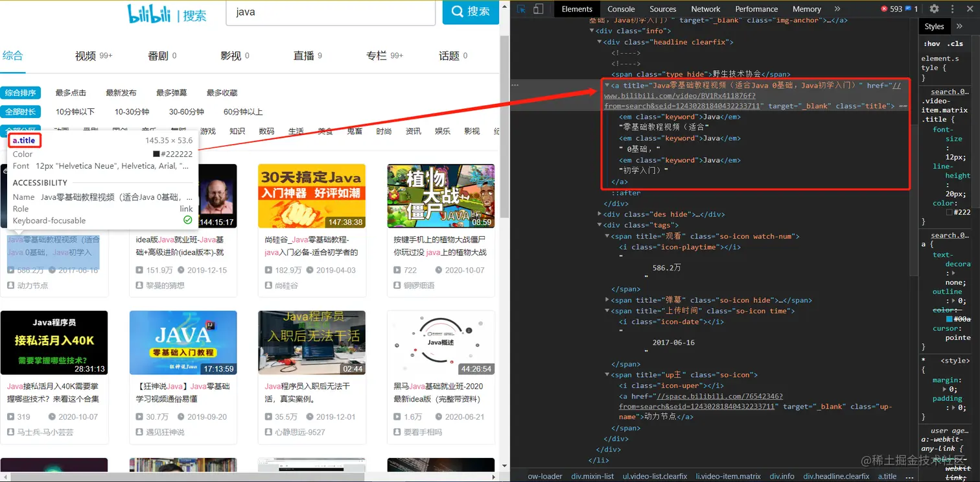Viewport: 980px width, 482px height.
Task: Choose 10分钟以下 duration filter
Action: pos(75,112)
